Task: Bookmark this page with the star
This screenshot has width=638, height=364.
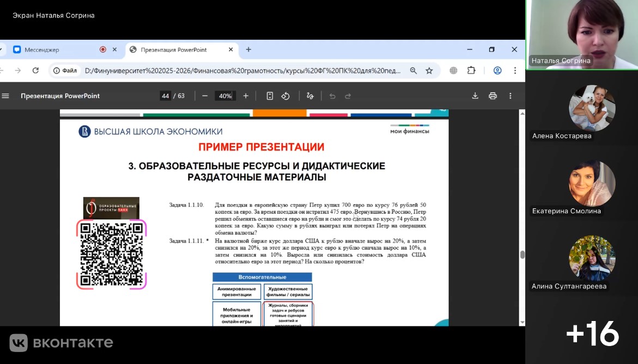Action: point(429,70)
